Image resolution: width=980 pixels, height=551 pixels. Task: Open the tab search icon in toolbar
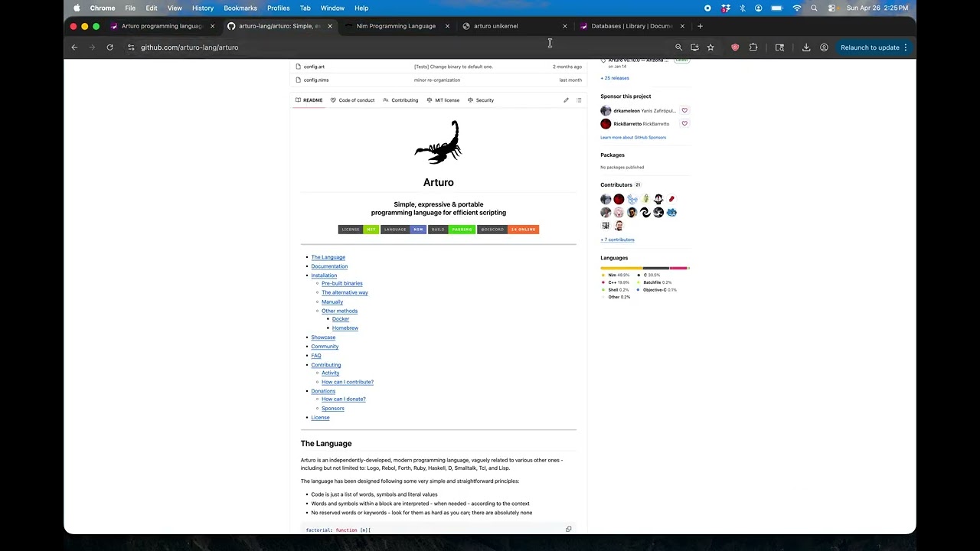click(779, 47)
